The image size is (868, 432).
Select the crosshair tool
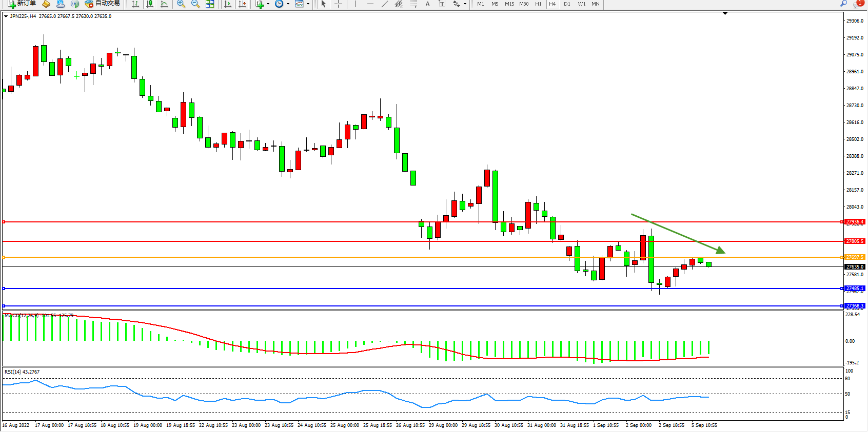339,4
